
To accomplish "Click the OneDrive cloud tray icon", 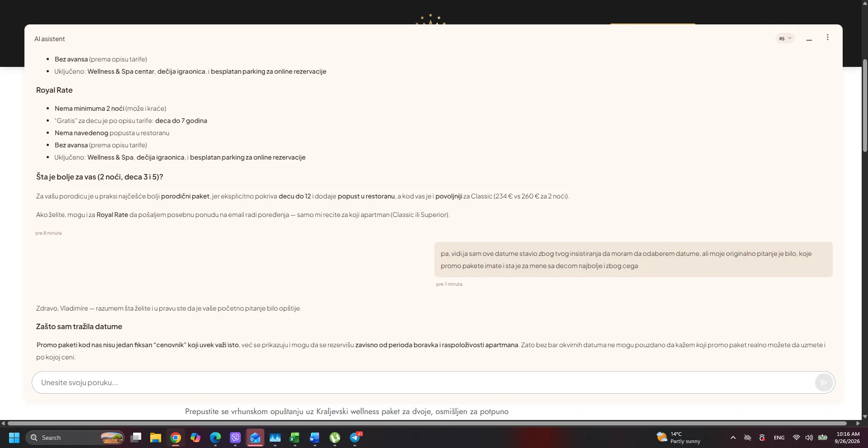I will tap(748, 438).
